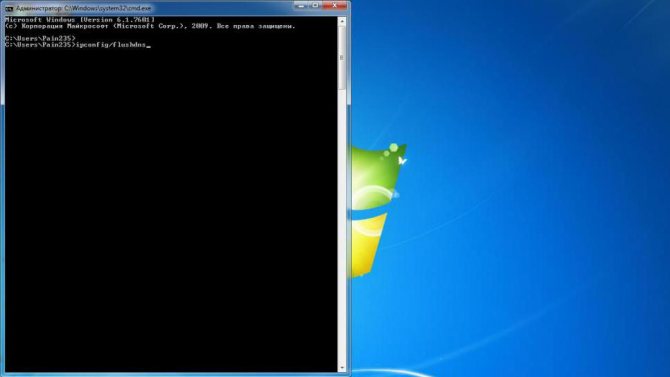Click the scrollbar down arrow
Image resolution: width=670 pixels, height=377 pixels.
[x=342, y=368]
